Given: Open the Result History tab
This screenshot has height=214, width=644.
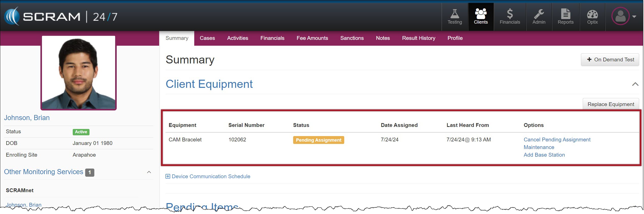Looking at the screenshot, I should click(x=418, y=38).
